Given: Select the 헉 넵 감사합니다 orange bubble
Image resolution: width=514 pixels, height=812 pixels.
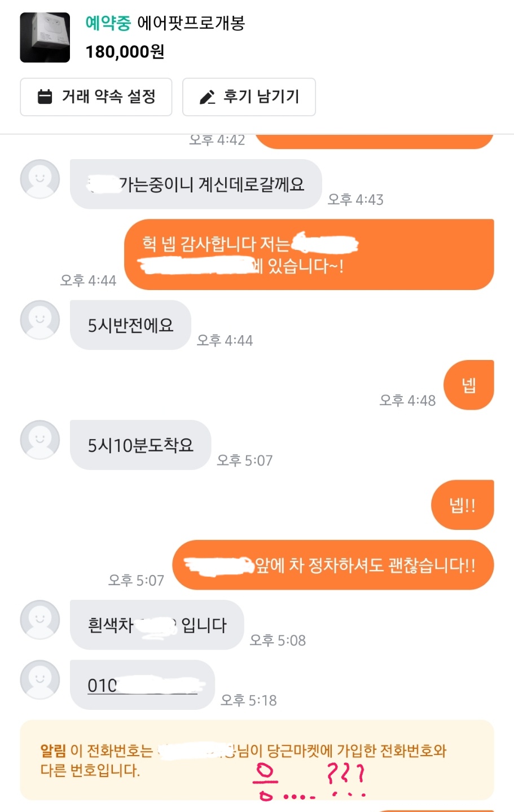Looking at the screenshot, I should [309, 254].
